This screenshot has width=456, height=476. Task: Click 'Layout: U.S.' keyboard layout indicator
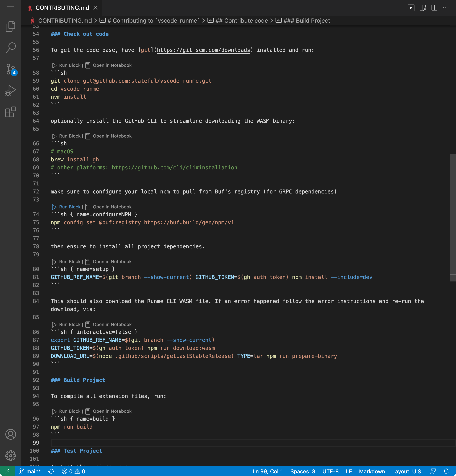[407, 471]
